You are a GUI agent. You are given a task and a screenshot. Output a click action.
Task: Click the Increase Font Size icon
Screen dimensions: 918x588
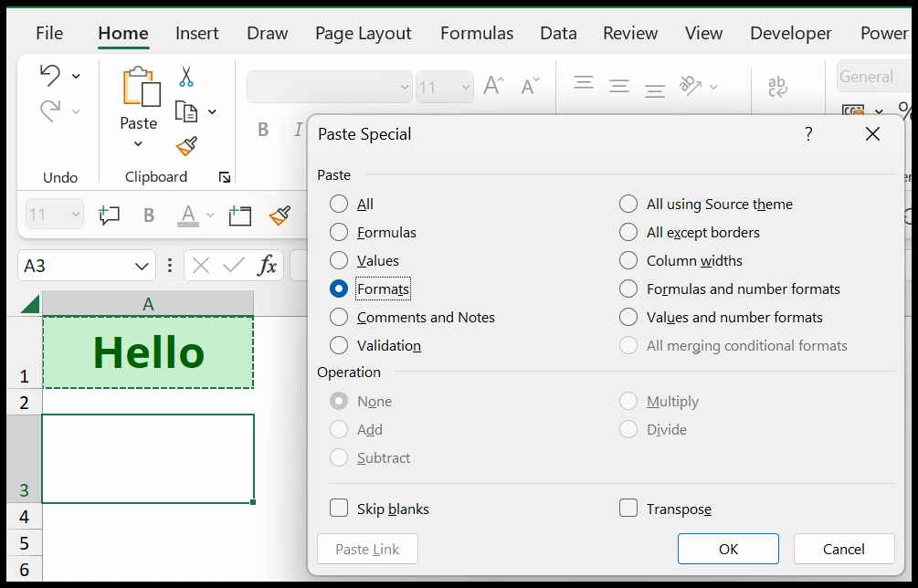point(492,84)
